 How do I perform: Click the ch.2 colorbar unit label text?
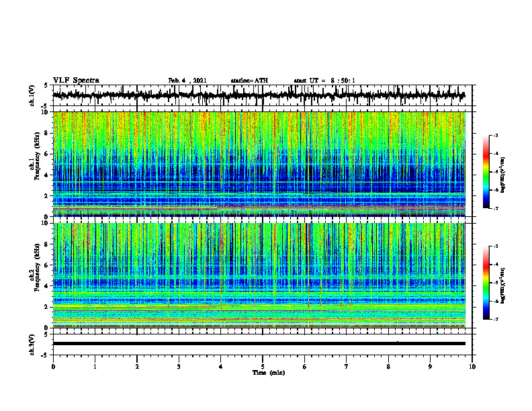[x=503, y=285]
